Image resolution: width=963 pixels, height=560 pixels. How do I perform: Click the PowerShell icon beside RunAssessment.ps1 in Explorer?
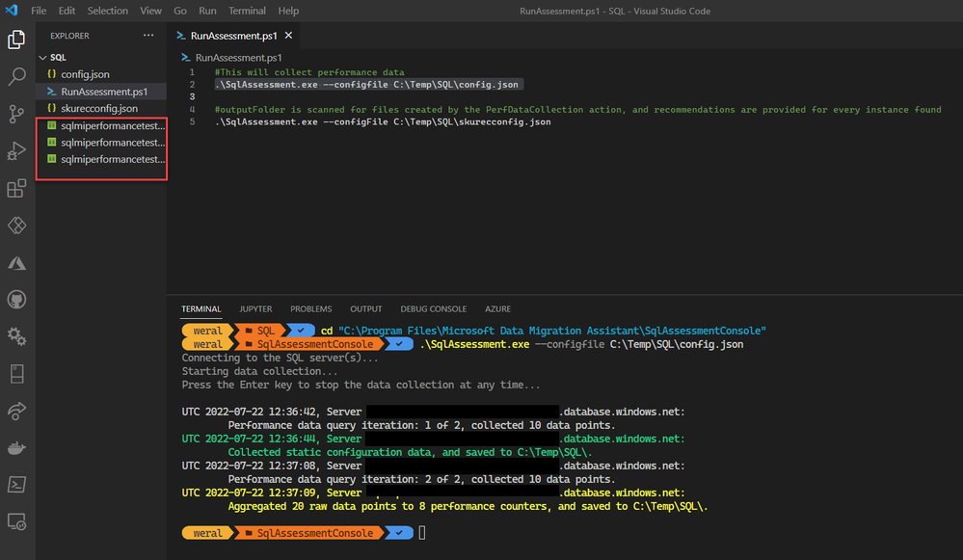52,92
